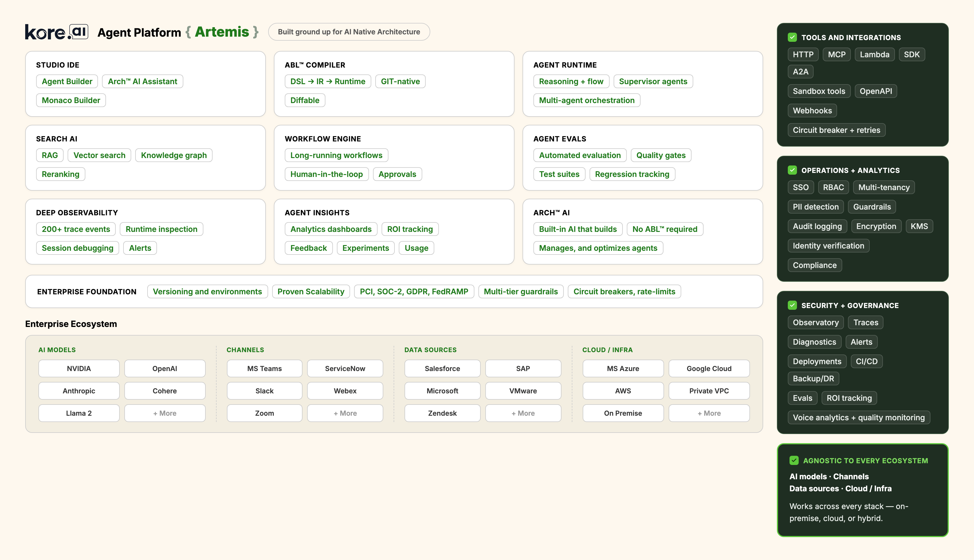
Task: Select the GIT-native chip
Action: [400, 82]
